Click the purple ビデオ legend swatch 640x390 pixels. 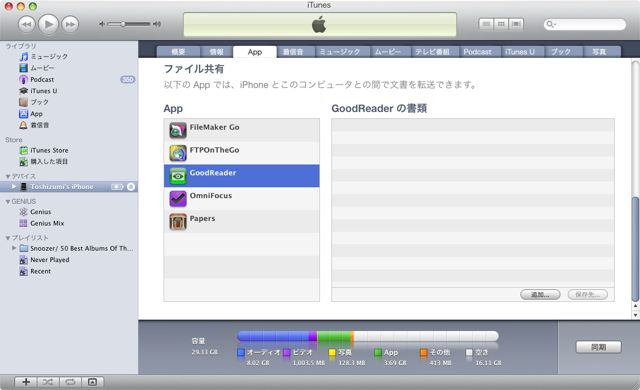[x=287, y=352]
